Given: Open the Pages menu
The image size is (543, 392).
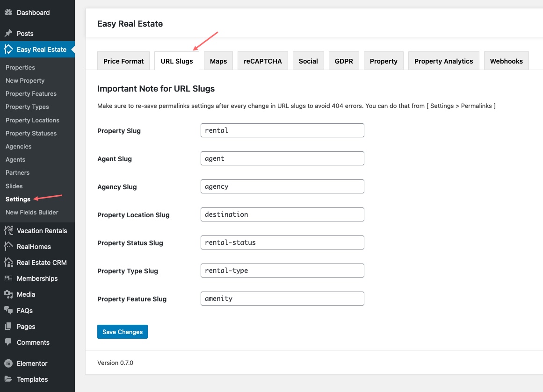Looking at the screenshot, I should click(37, 326).
